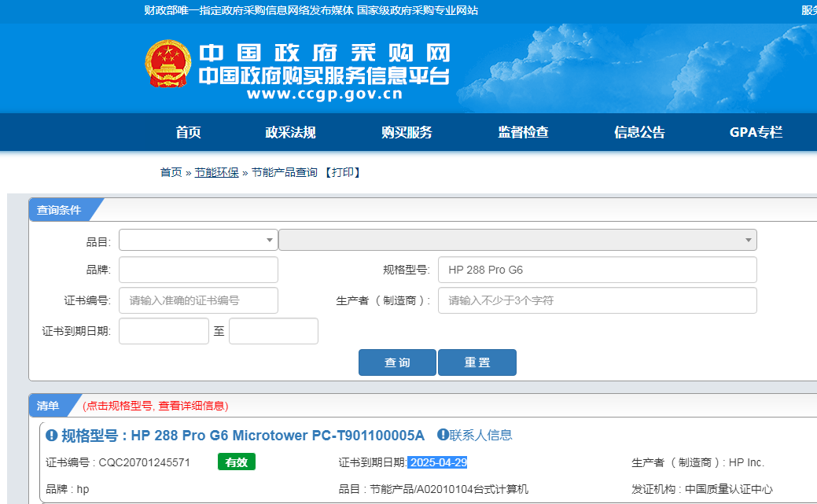Viewport: 817px width, 504px height.
Task: Select the 查询条件 panel tab
Action: point(59,210)
